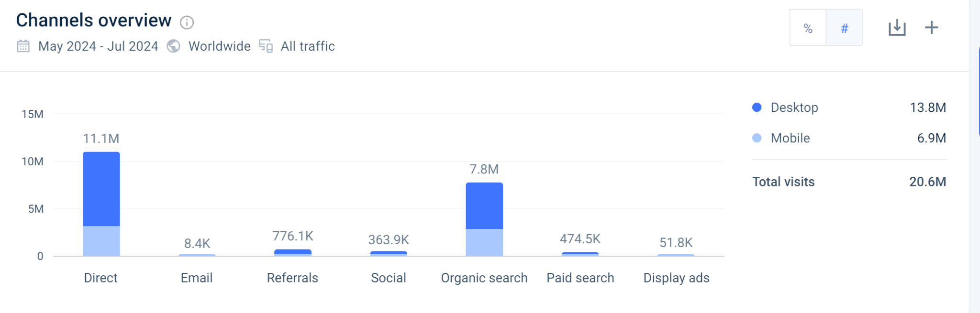The height and width of the screenshot is (313, 980).
Task: Click the download chart icon
Action: [x=897, y=28]
